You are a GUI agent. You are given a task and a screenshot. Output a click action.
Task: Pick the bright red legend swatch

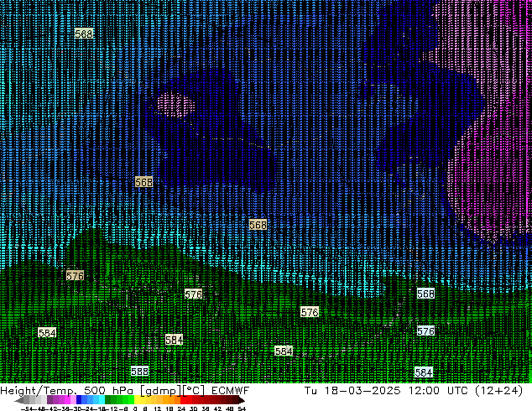[183, 399]
